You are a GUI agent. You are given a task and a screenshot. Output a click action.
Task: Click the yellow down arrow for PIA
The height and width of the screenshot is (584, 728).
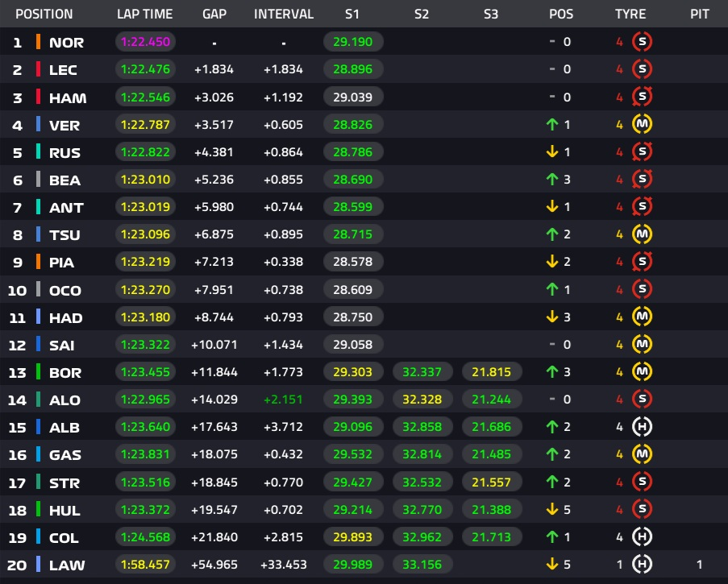[x=552, y=262]
